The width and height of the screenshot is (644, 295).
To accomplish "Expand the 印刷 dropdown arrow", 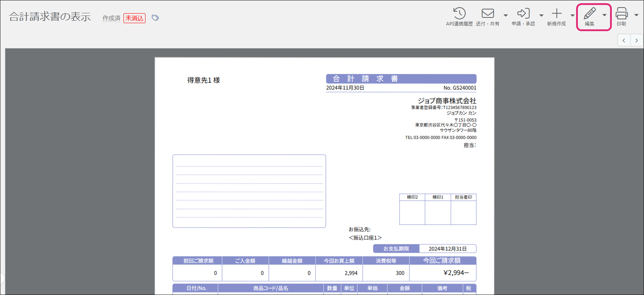I will 636,15.
